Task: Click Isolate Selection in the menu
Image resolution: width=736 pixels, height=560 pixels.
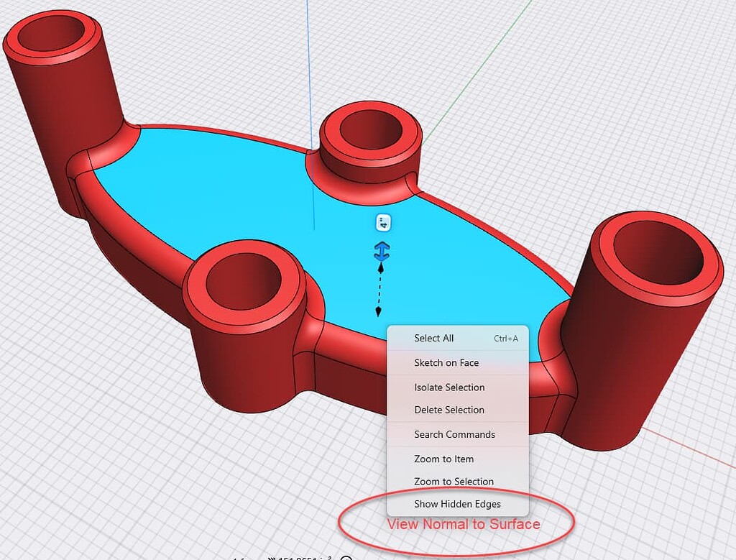Action: 449,387
